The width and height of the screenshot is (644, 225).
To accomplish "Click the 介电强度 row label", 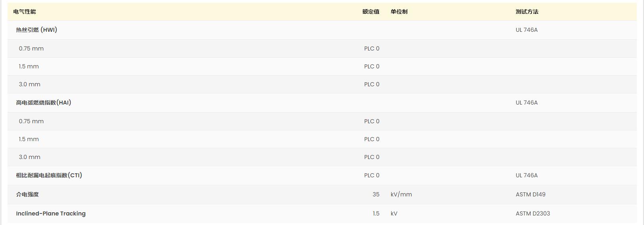I will tap(27, 194).
